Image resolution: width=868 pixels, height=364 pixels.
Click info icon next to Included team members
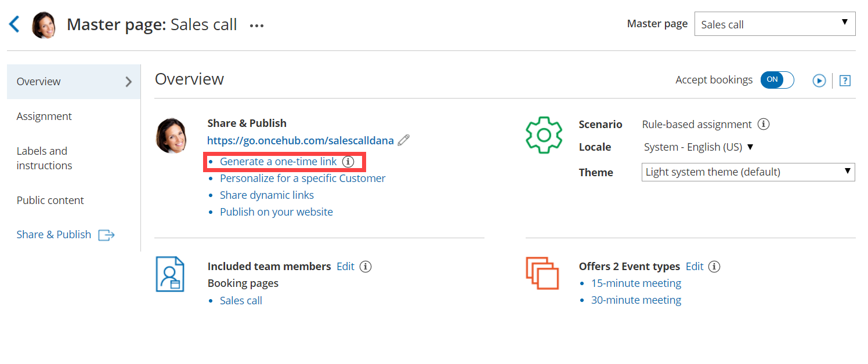coord(365,267)
